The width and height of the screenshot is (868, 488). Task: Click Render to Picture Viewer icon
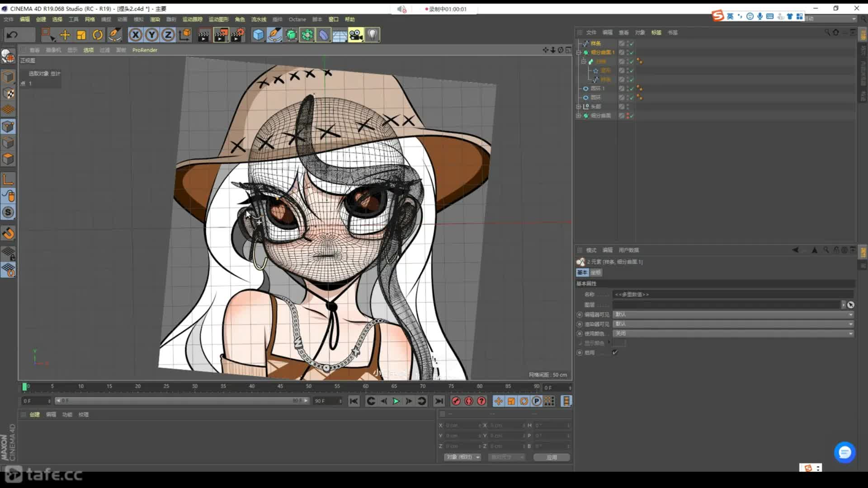(x=221, y=35)
